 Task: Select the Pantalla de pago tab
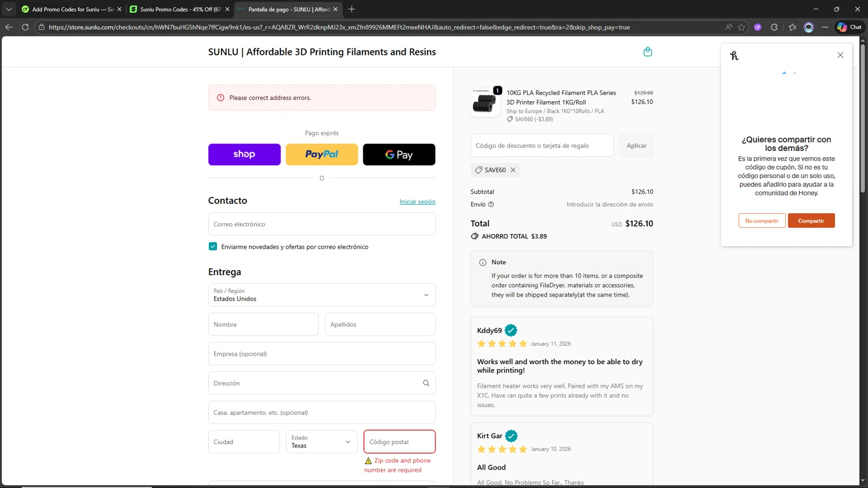coord(288,9)
